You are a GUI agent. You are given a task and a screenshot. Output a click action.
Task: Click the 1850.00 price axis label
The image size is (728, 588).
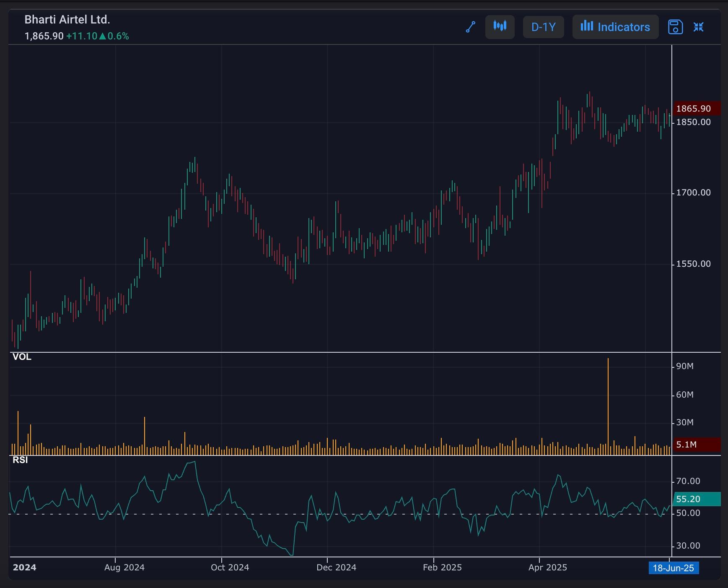pyautogui.click(x=693, y=122)
